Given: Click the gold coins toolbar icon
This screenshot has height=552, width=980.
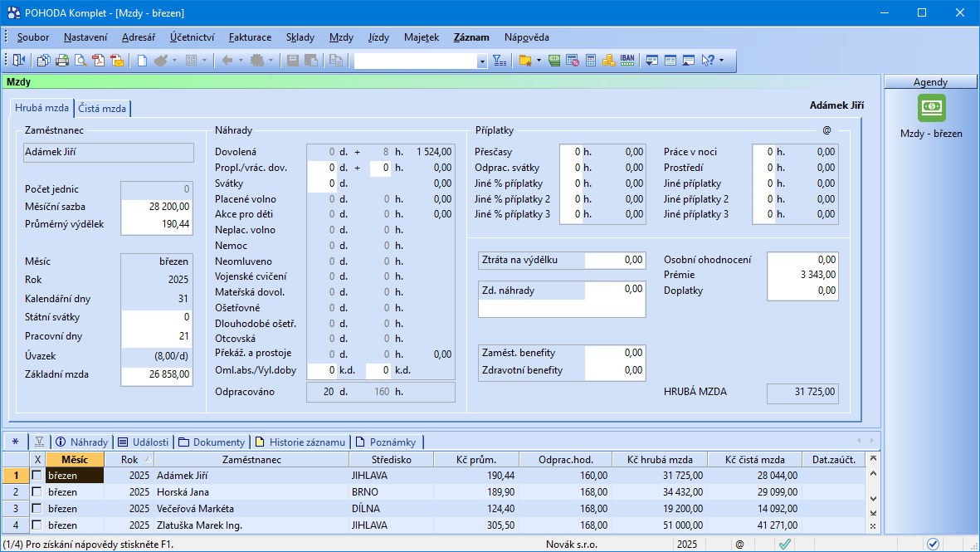Looking at the screenshot, I should click(609, 61).
